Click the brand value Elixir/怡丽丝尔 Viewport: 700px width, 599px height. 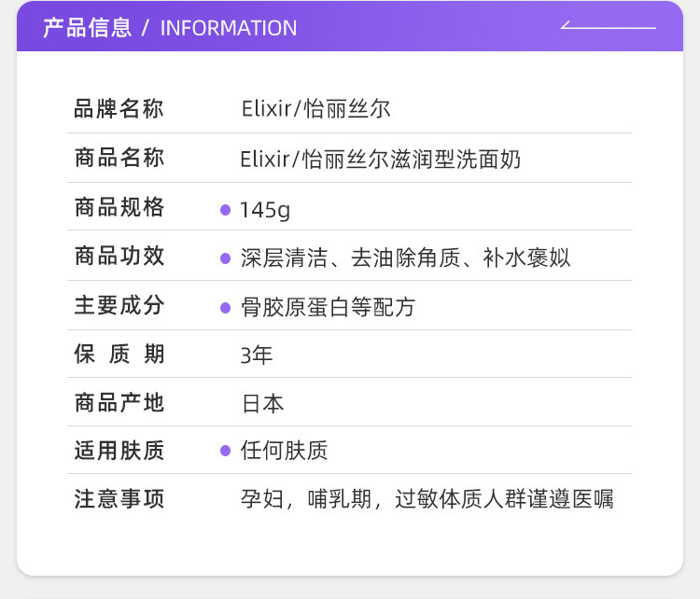315,109
